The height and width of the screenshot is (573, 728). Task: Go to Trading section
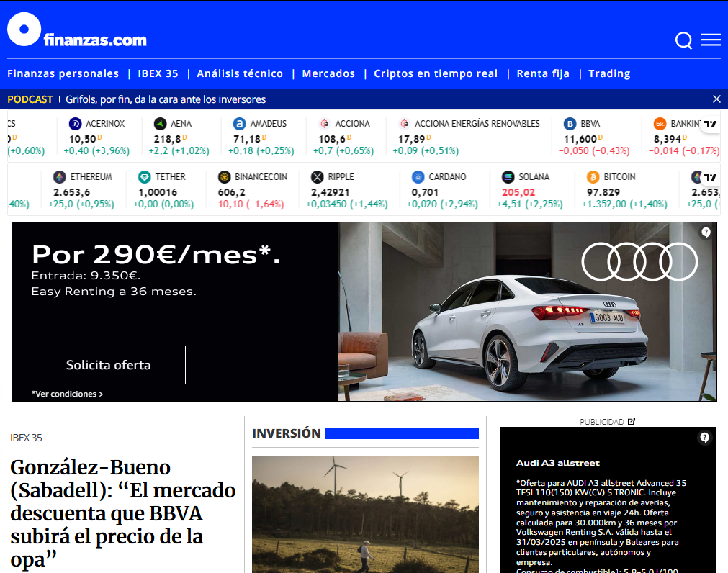click(610, 73)
